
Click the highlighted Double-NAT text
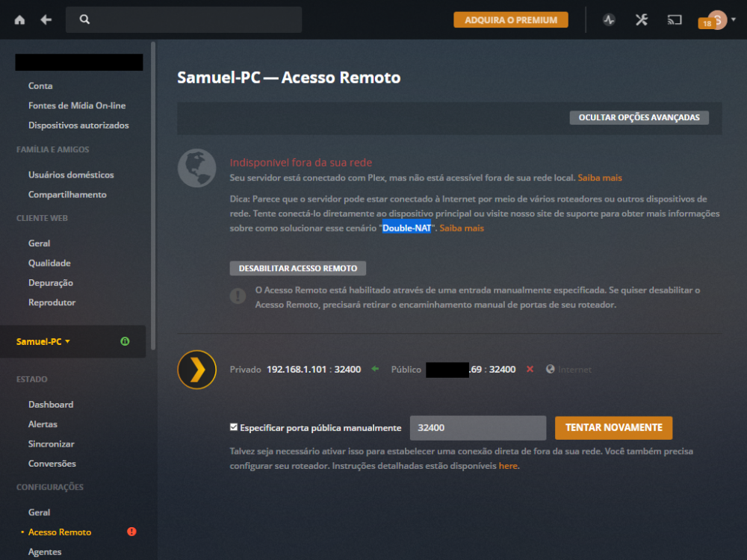[x=406, y=228]
